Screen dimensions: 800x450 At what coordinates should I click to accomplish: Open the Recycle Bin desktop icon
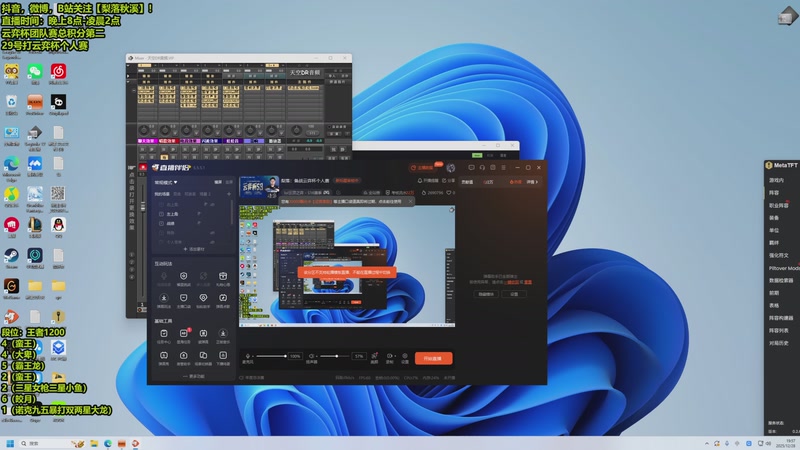tap(11, 104)
